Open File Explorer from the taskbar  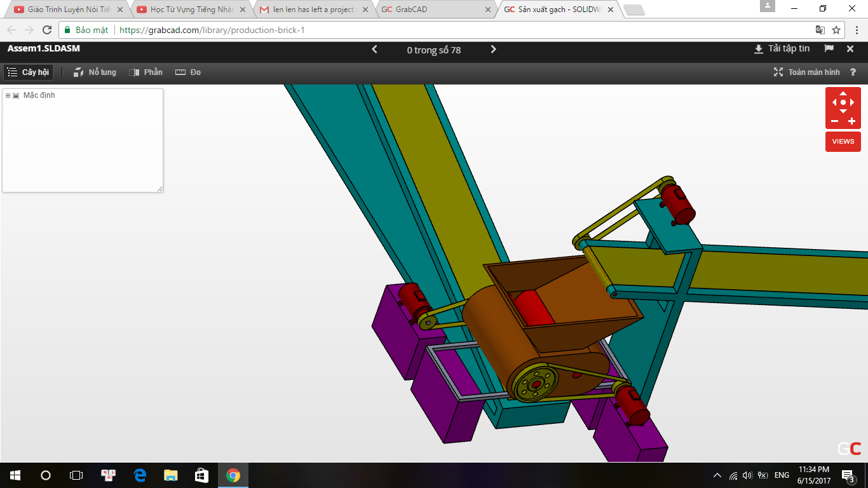tap(171, 475)
